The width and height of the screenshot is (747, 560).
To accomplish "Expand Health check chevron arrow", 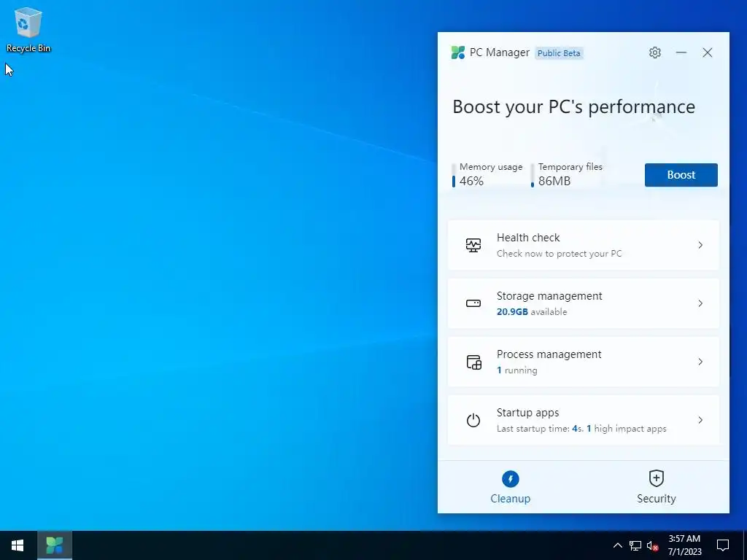I will (700, 245).
